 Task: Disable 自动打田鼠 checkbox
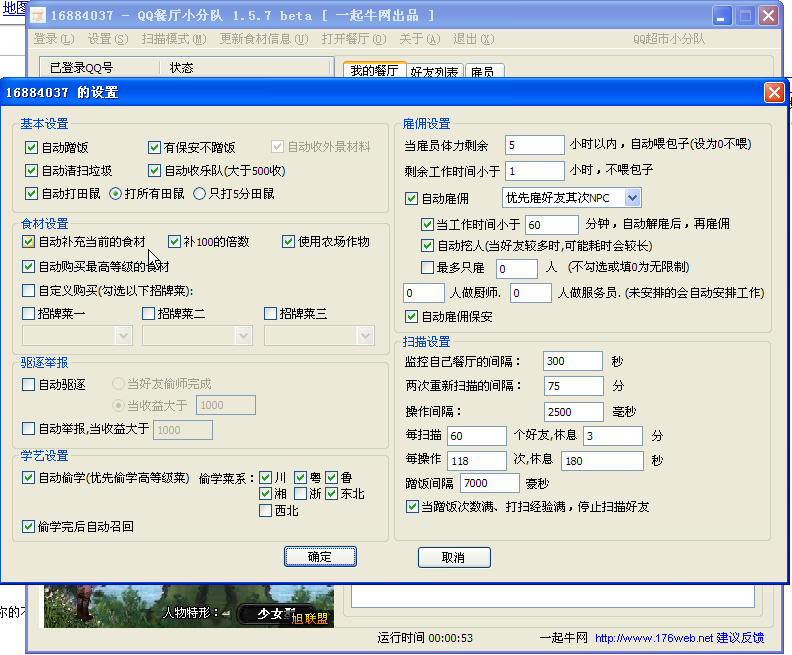click(31, 193)
